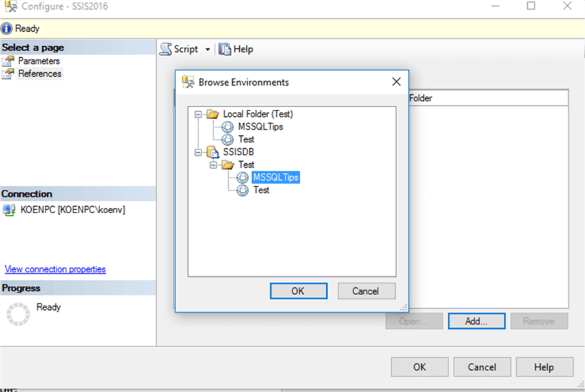Click the Test folder icon under SSISDB
This screenshot has height=392, width=585.
[x=227, y=164]
